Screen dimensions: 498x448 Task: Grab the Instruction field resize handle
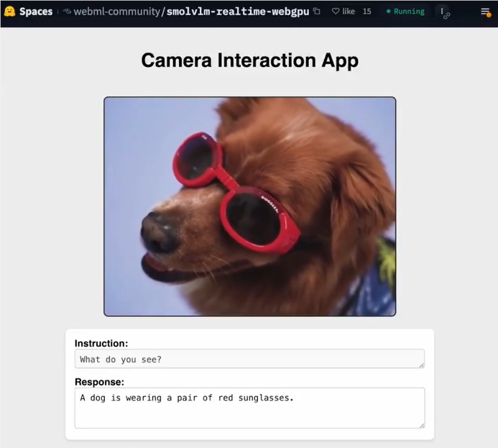[x=421, y=365]
